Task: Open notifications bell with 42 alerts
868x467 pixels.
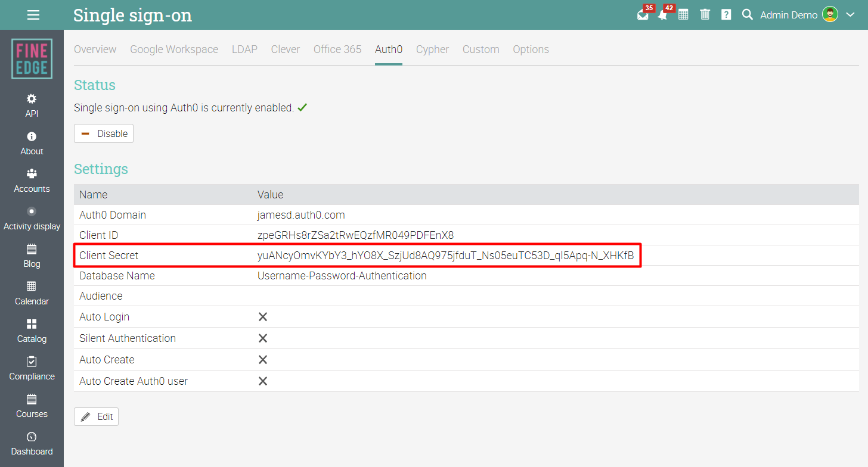Action: tap(662, 14)
